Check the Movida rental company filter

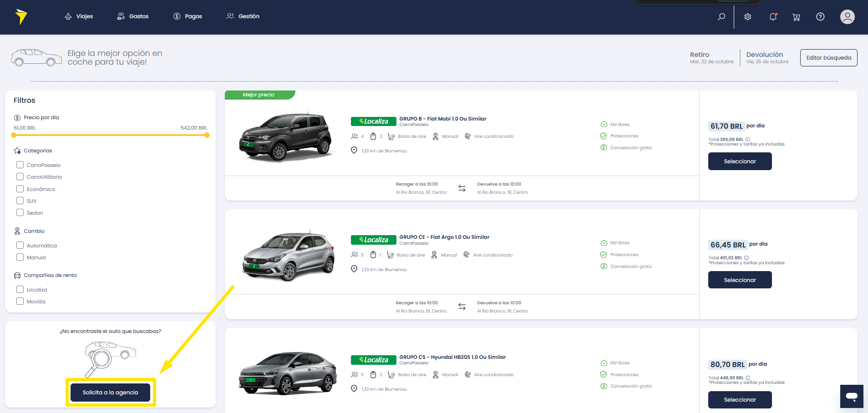coord(20,301)
